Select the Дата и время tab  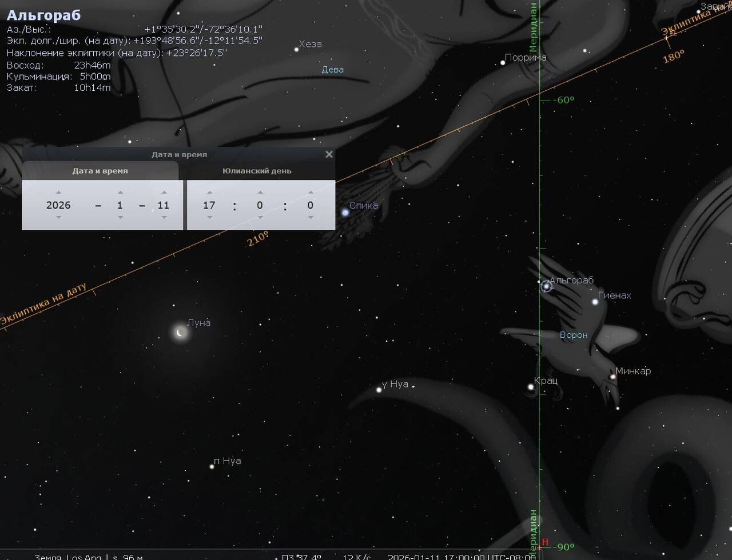coord(100,171)
